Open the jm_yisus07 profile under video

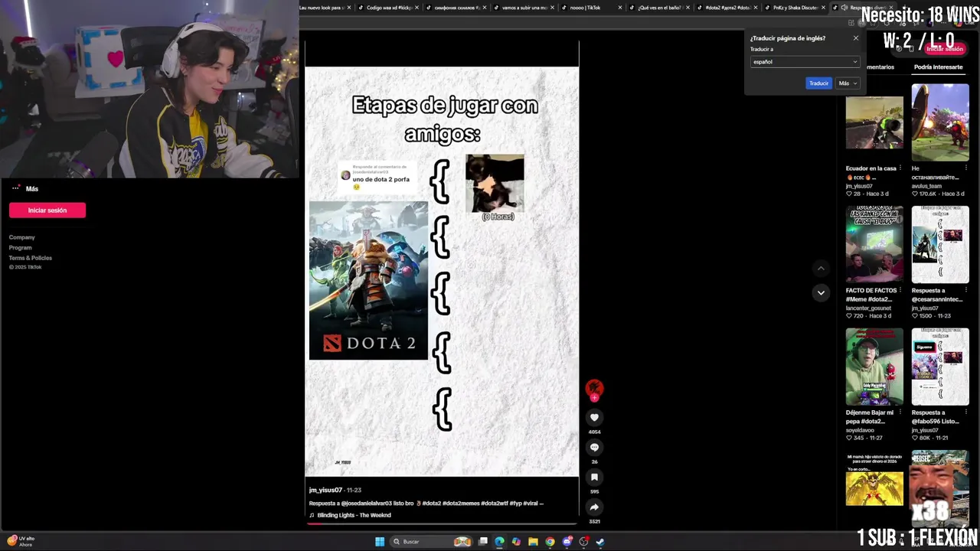click(x=325, y=490)
